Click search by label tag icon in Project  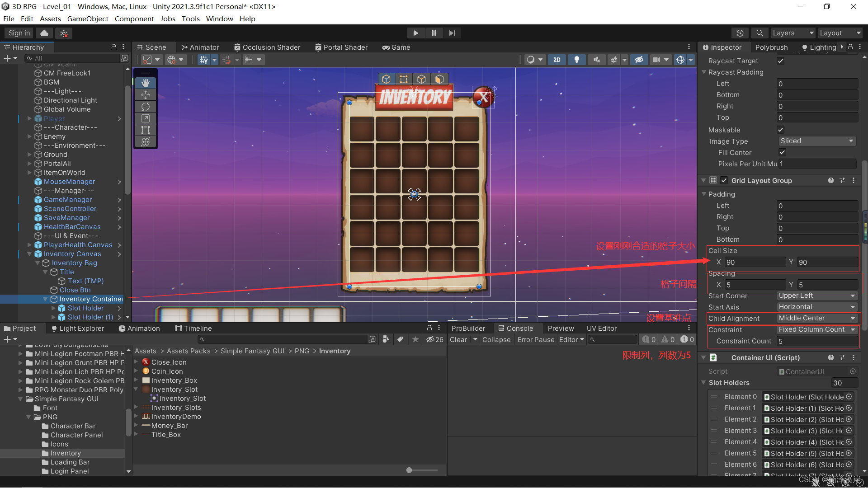[400, 339]
